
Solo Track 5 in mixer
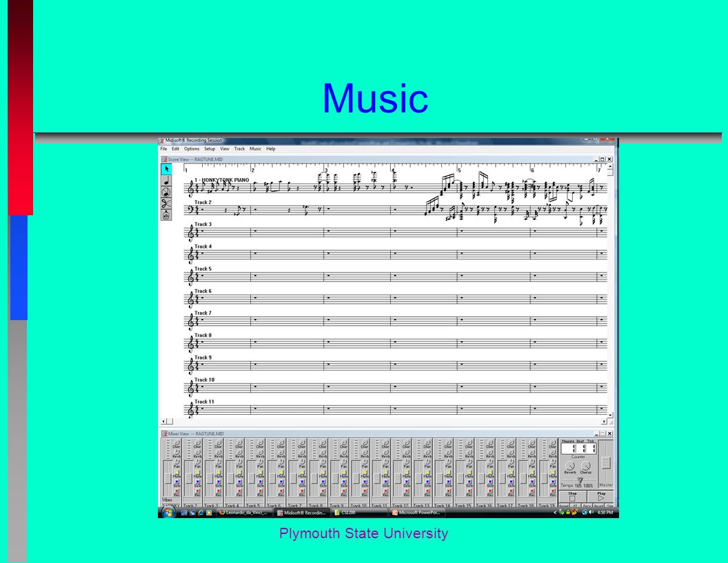261,482
